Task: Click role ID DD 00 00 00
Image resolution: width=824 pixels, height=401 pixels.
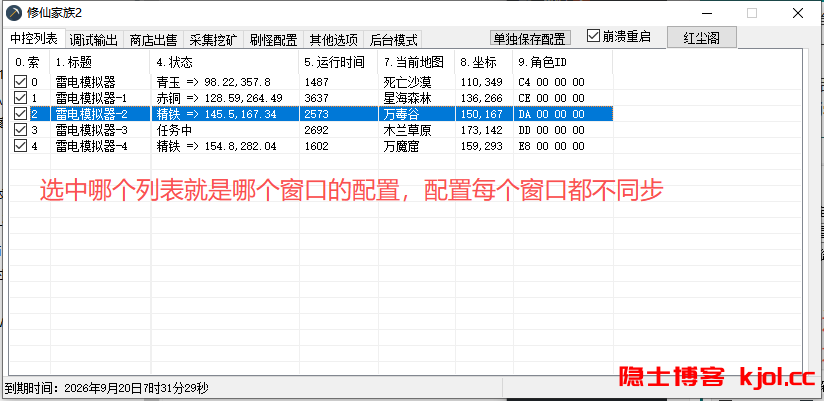Action: click(x=551, y=130)
